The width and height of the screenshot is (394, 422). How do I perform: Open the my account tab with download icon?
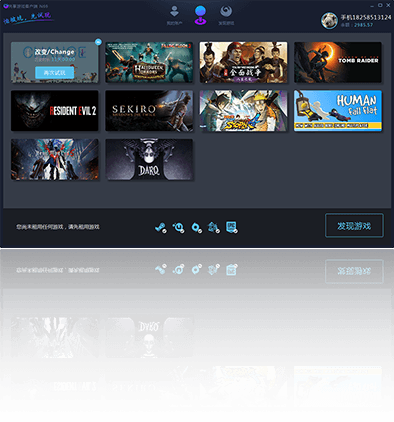[174, 16]
